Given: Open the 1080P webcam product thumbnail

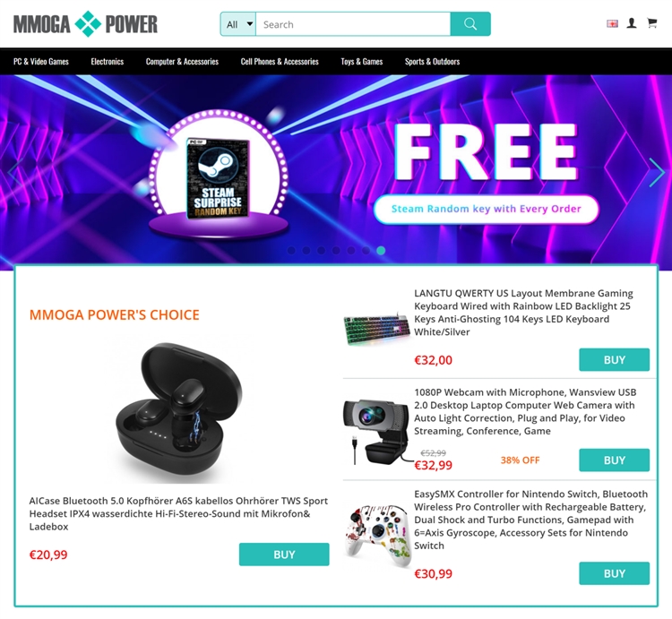Looking at the screenshot, I should point(376,432).
